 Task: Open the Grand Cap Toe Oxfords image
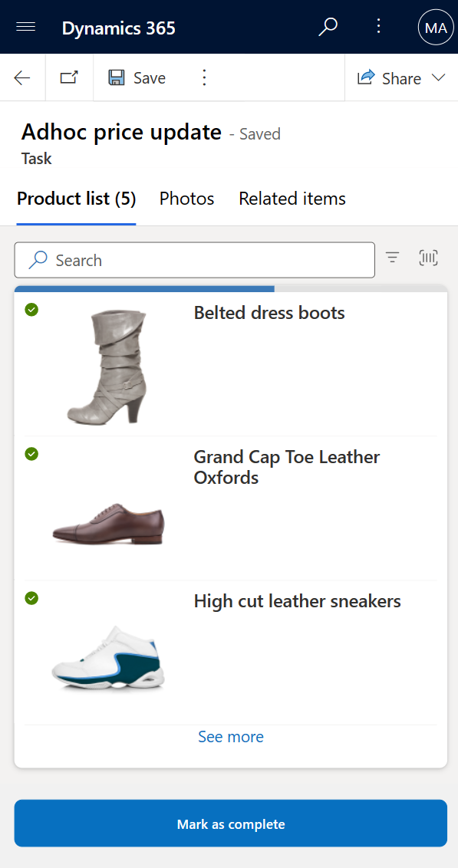(108, 524)
